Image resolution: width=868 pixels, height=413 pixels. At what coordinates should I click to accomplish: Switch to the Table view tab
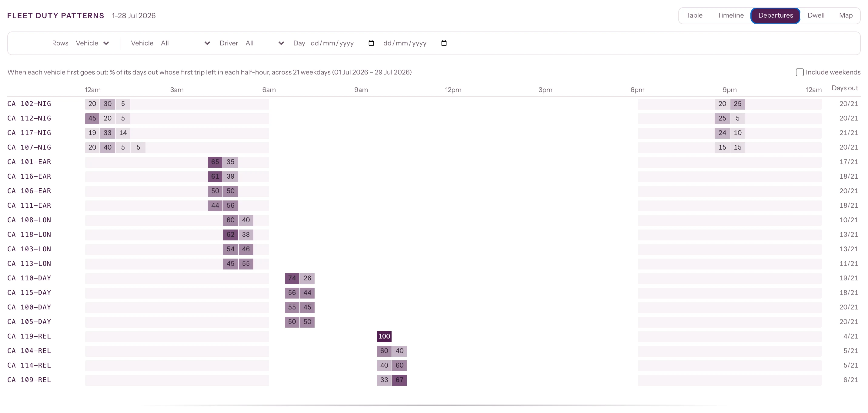point(694,15)
